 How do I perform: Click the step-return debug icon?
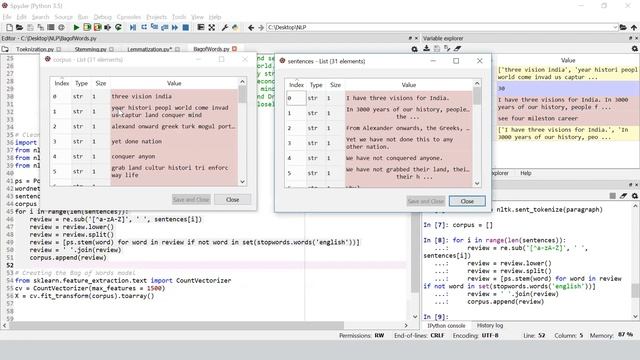(164, 27)
